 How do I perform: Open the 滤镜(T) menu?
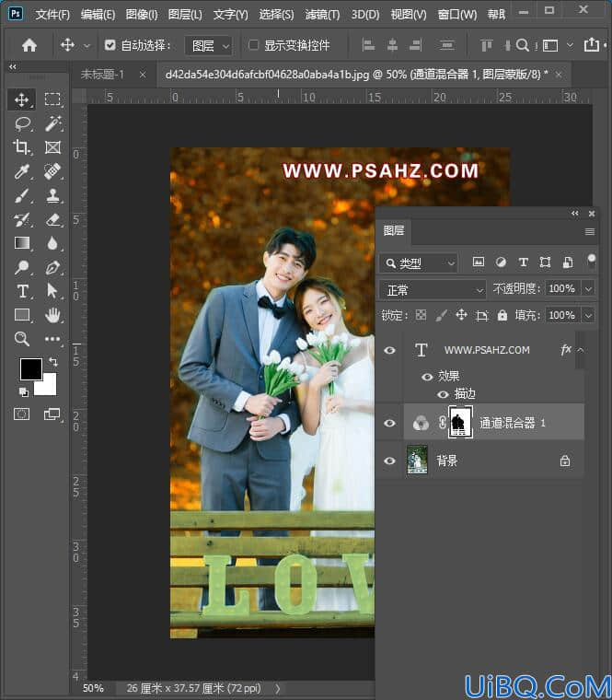[322, 15]
